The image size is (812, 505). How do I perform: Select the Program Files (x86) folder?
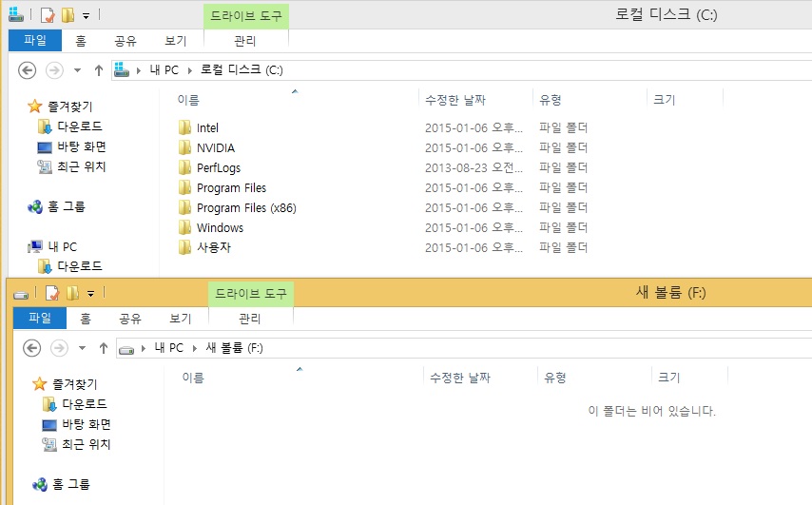[246, 207]
